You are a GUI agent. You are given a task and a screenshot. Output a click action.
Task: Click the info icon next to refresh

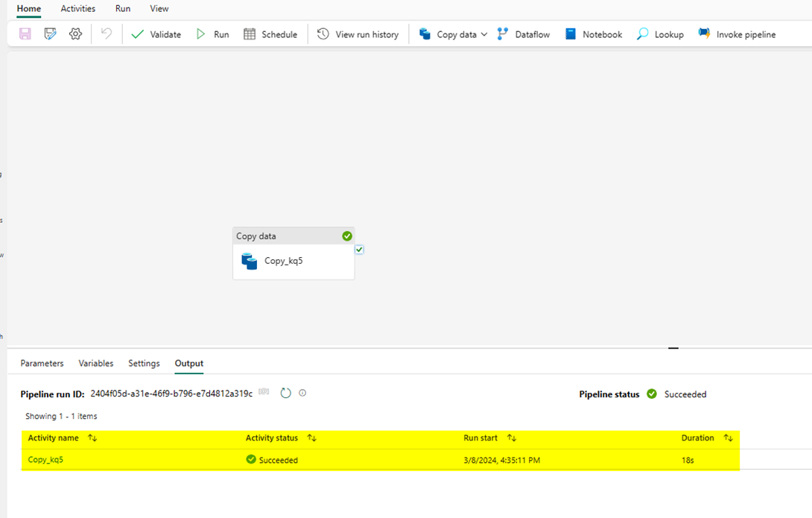(302, 394)
